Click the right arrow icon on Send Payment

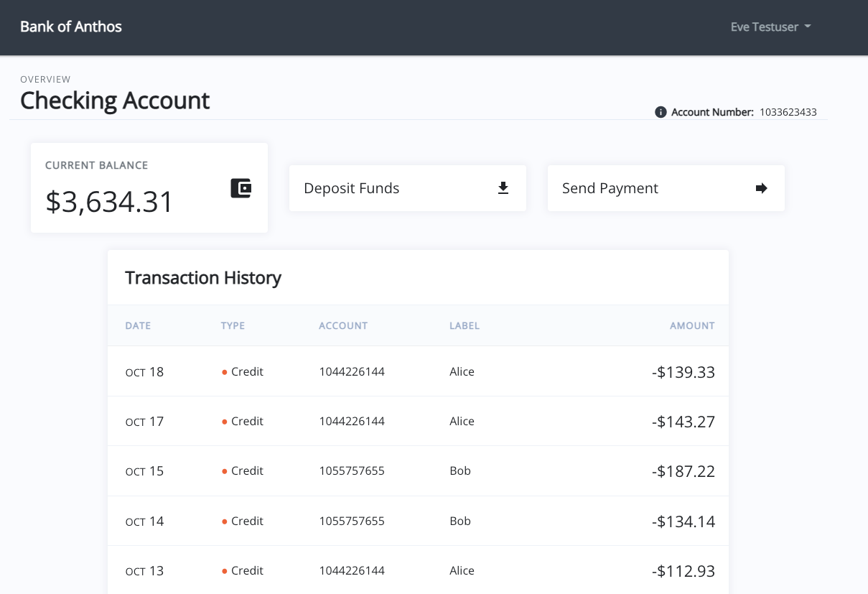coord(762,188)
